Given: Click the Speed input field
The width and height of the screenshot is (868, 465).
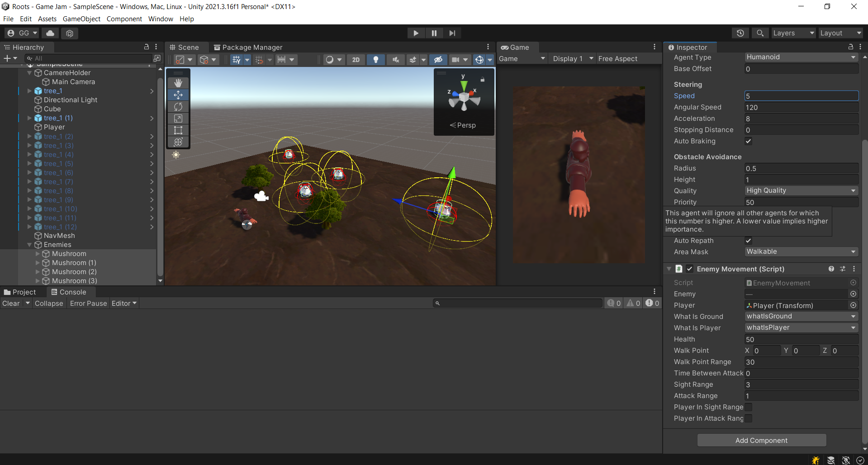Looking at the screenshot, I should click(x=802, y=96).
